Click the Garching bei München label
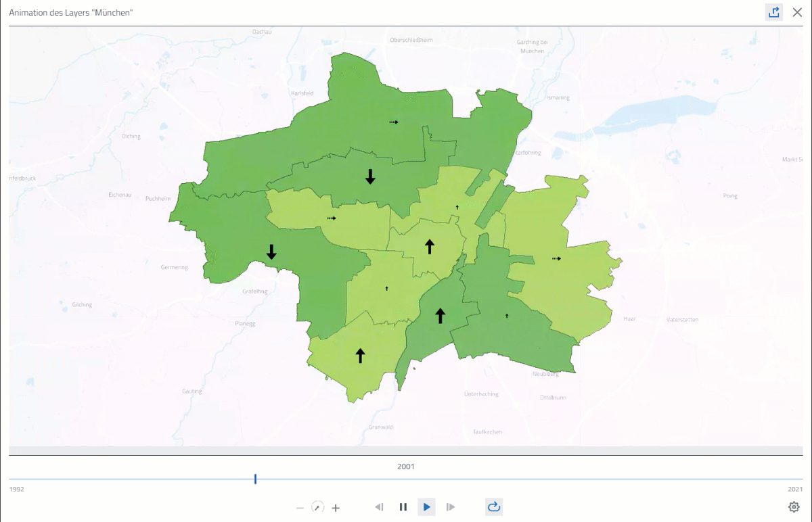 tap(533, 47)
